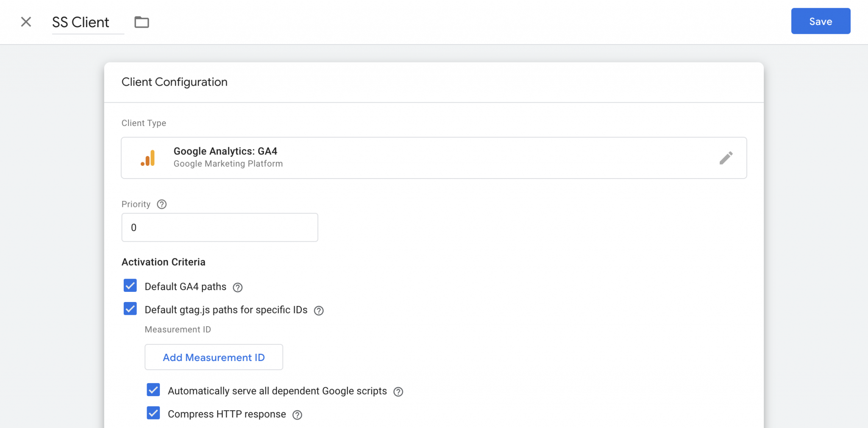Screen dimensions: 868x428
Task: Toggle Compress HTTP response checkbox
Action: pyautogui.click(x=153, y=413)
